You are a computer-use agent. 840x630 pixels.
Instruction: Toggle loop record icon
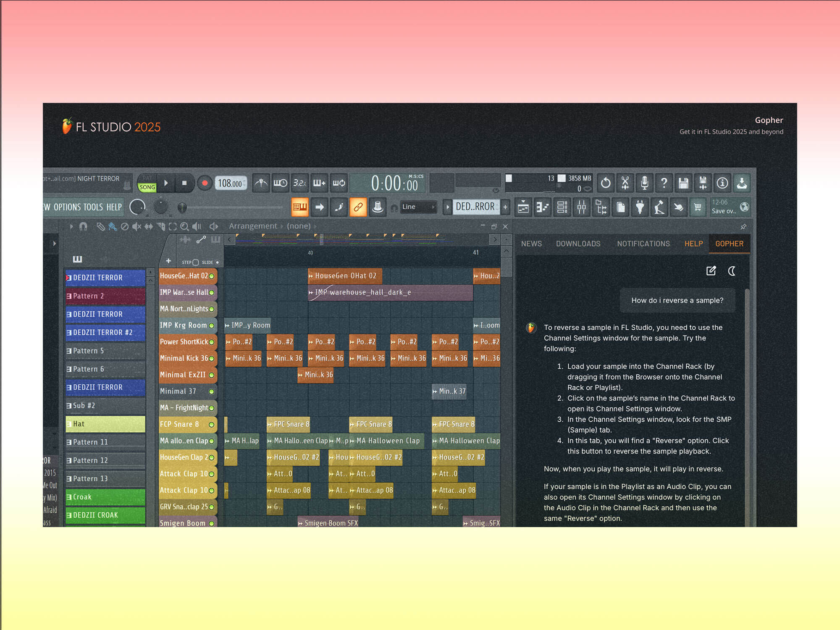click(x=339, y=183)
